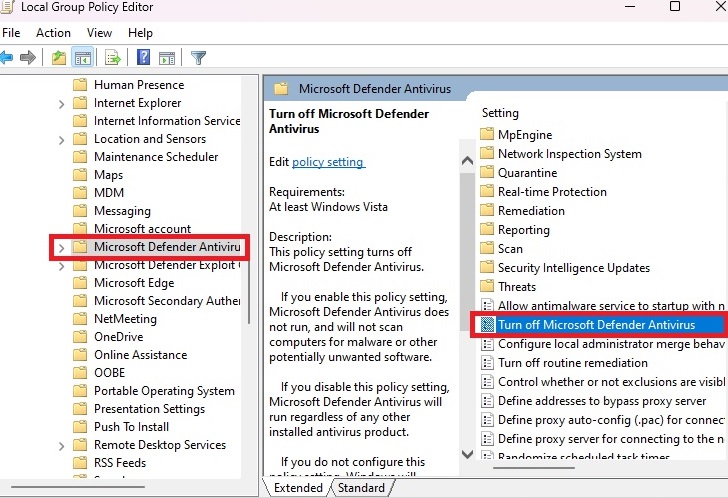The width and height of the screenshot is (728, 498).
Task: Click the MpEngine folder icon
Action: [487, 135]
